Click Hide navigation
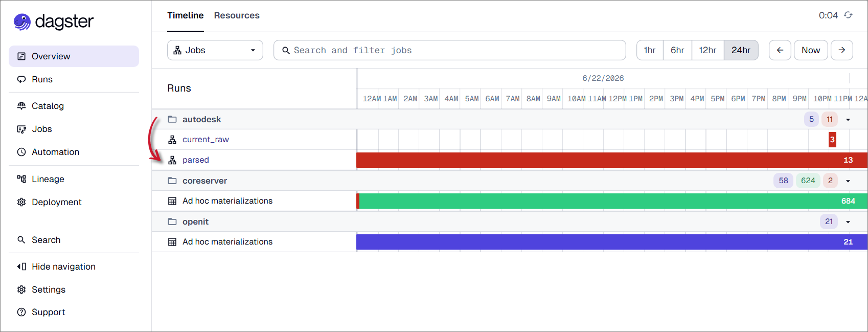Image resolution: width=868 pixels, height=332 pixels. pyautogui.click(x=63, y=267)
